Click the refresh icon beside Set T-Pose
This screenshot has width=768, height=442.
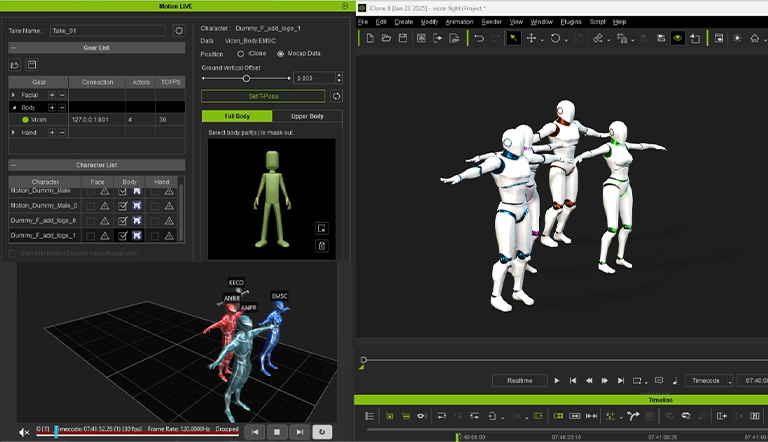click(x=337, y=96)
